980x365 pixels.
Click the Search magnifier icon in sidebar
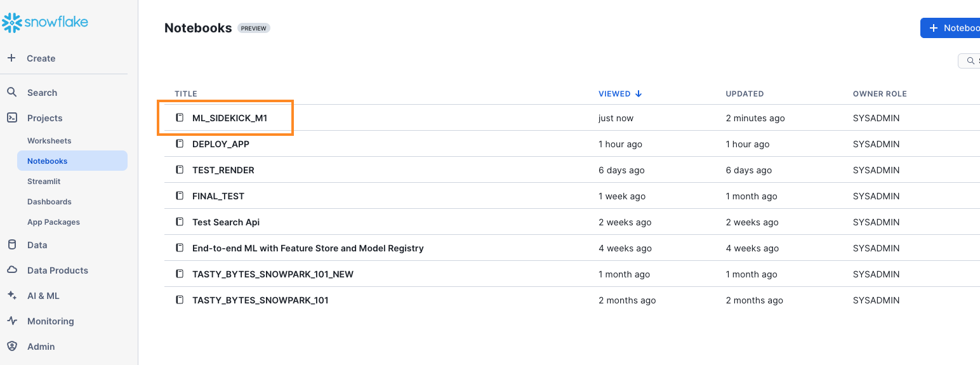[x=11, y=92]
